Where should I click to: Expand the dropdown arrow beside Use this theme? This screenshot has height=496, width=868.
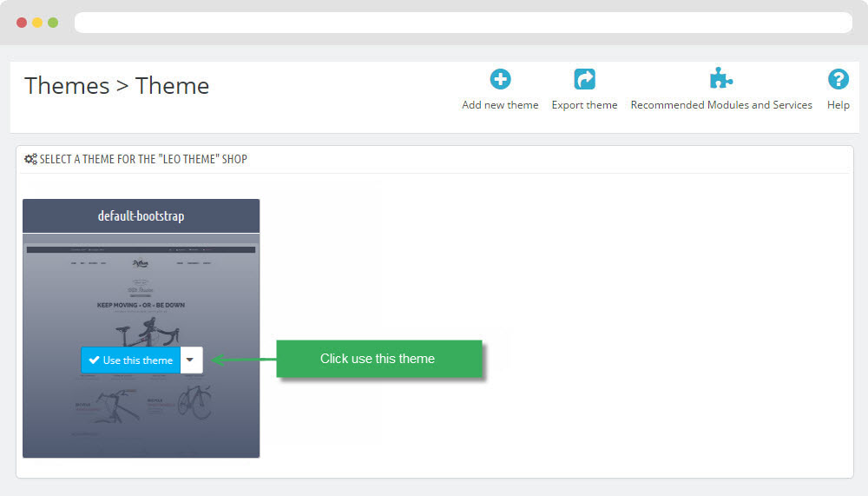[191, 360]
